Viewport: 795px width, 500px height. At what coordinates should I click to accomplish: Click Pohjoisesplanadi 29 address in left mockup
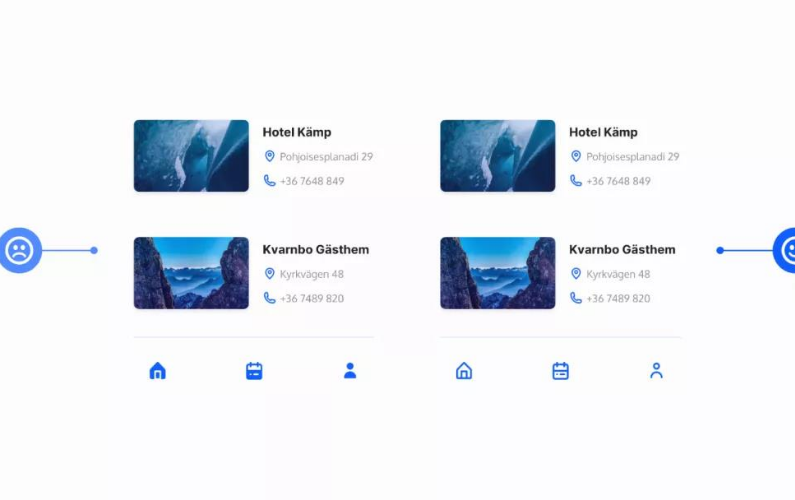tap(326, 157)
